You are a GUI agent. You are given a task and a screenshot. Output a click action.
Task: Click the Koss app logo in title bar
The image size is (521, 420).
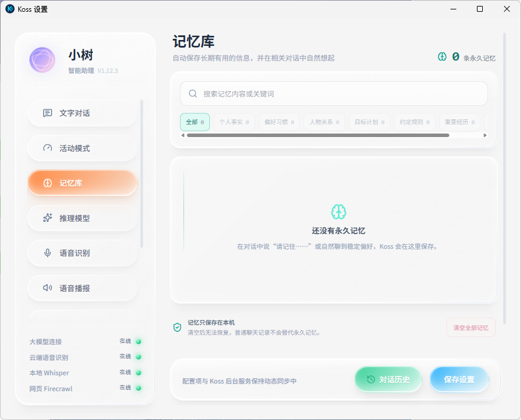point(10,9)
